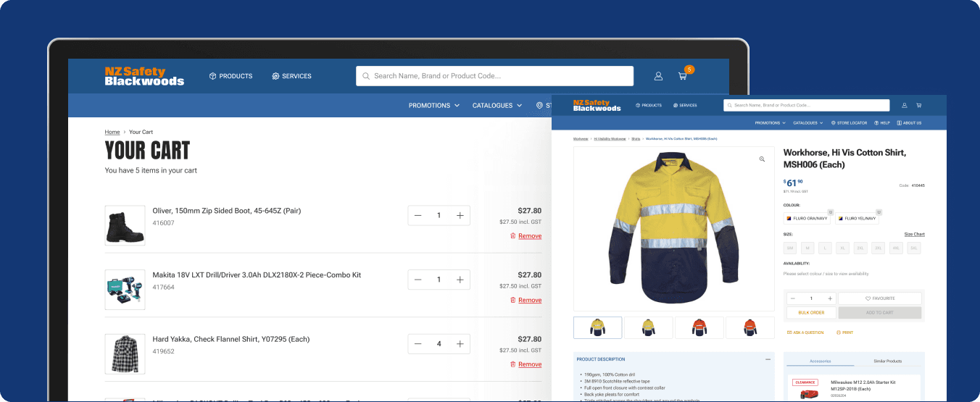Increase quantity for Hard Yakka Flannel Shirt
Viewport: 980px width, 402px height.
coord(460,344)
